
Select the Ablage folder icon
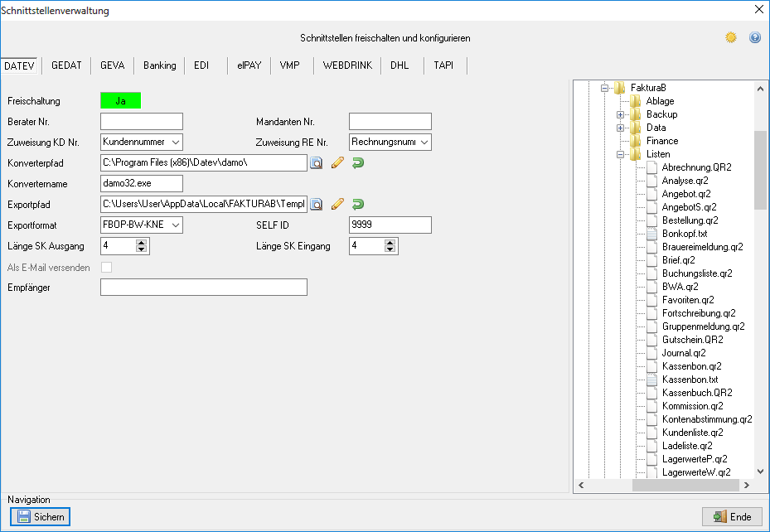(x=636, y=101)
